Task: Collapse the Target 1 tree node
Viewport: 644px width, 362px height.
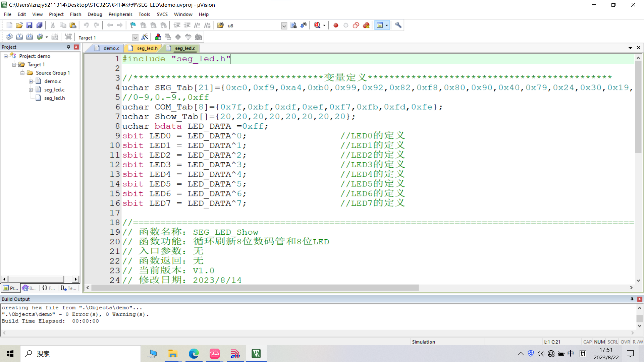Action: 14,65
